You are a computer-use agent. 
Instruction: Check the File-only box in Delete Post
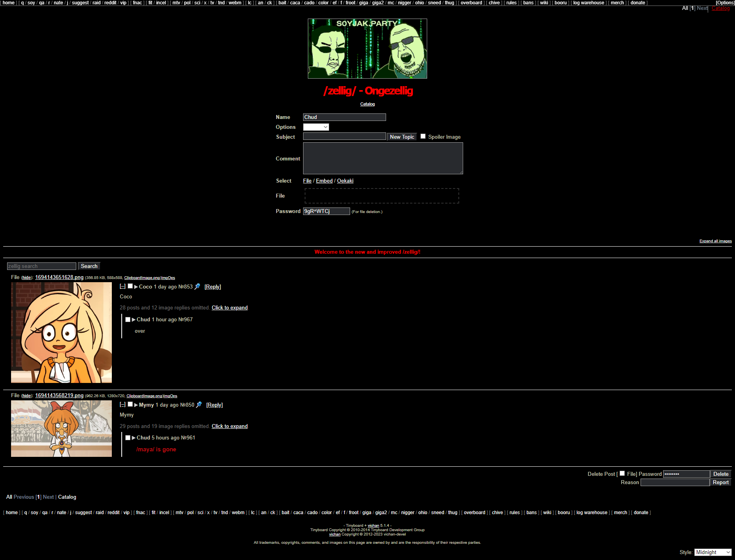click(x=622, y=473)
